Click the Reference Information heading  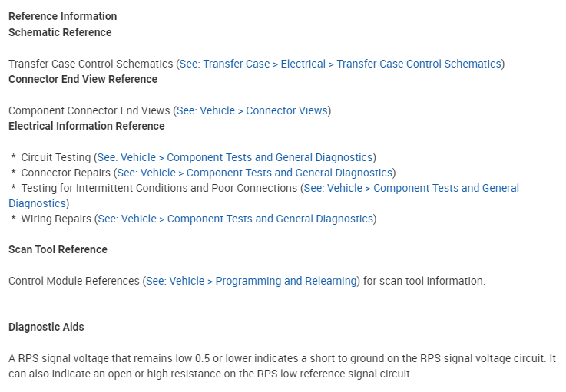(62, 16)
